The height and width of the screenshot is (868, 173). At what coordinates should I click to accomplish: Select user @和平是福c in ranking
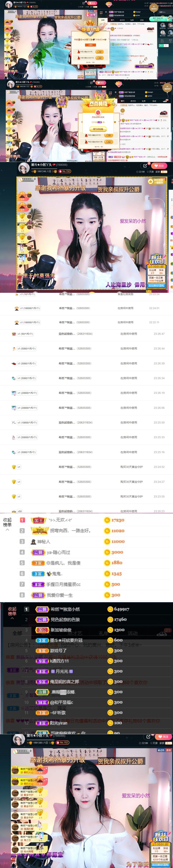coord(62,702)
